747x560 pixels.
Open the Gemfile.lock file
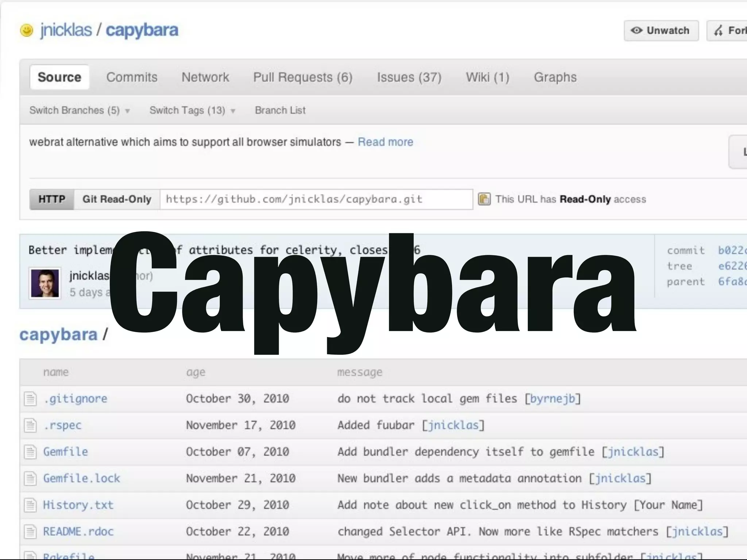(81, 478)
